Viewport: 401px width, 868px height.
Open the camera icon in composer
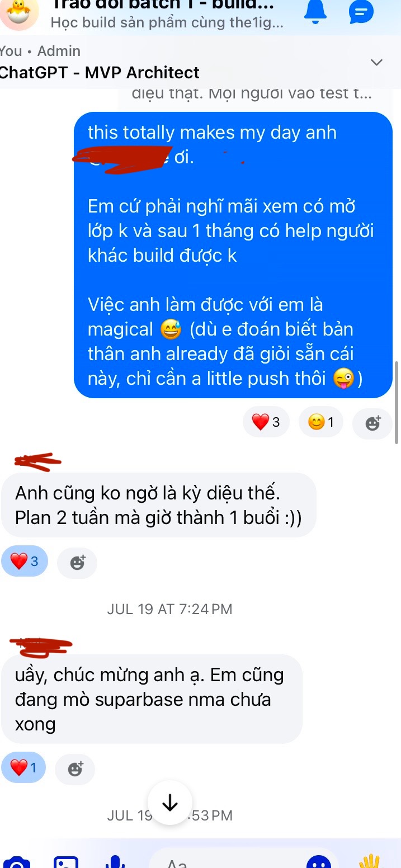point(17,862)
